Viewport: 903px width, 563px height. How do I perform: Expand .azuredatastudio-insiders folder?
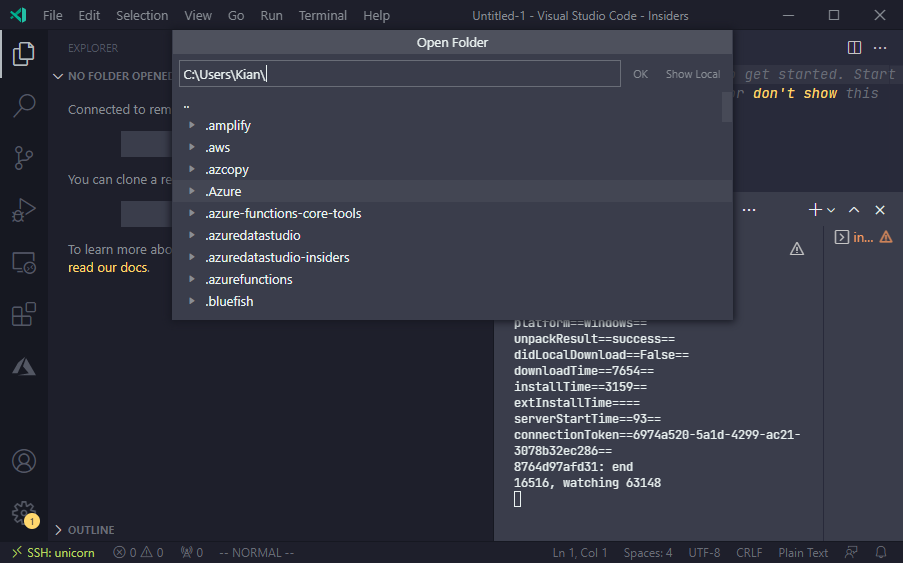(x=192, y=257)
